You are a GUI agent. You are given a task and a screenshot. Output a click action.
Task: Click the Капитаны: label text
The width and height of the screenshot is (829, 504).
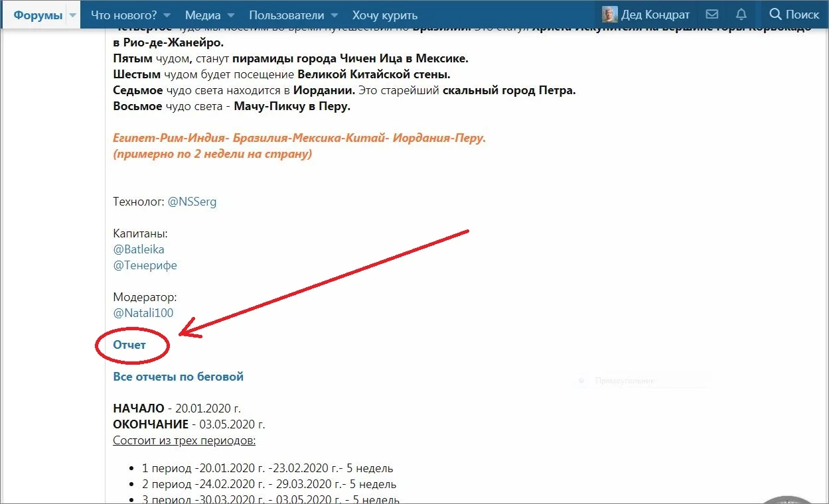coord(140,233)
